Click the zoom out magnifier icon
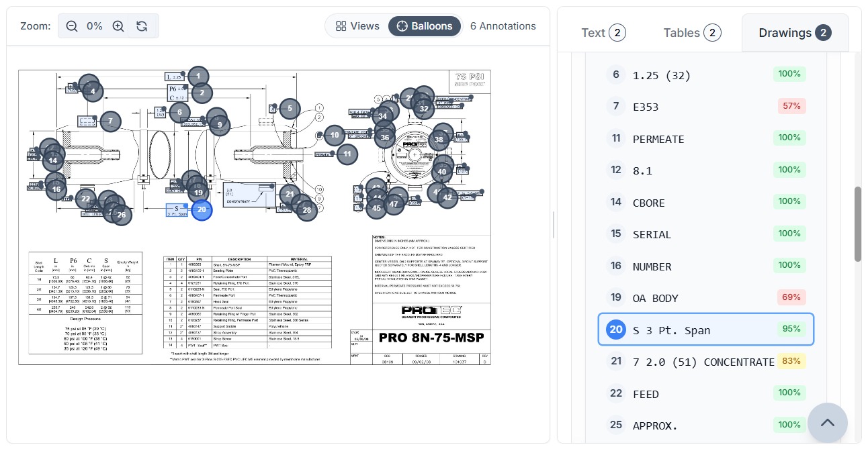Image resolution: width=868 pixels, height=449 pixels. [x=72, y=26]
